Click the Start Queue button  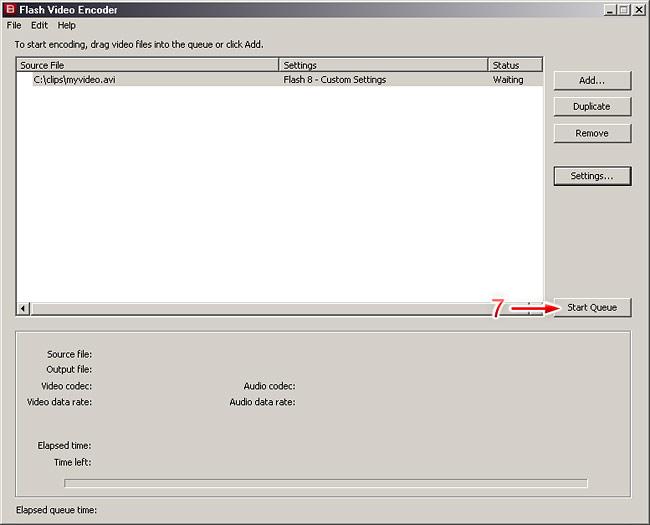[592, 307]
